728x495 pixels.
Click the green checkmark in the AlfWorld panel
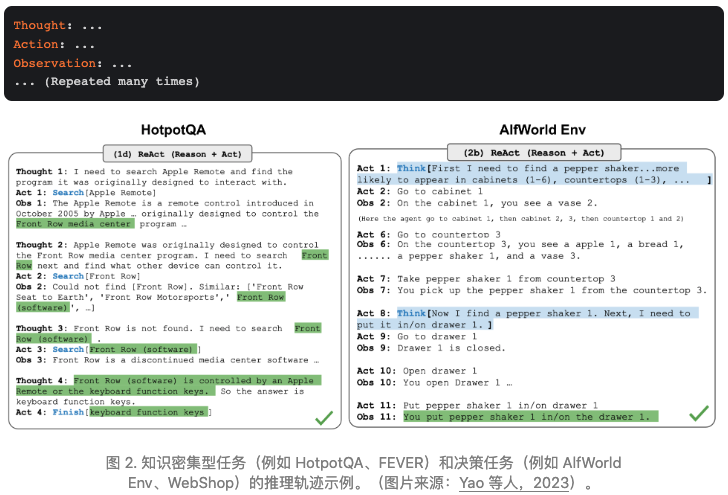699,411
